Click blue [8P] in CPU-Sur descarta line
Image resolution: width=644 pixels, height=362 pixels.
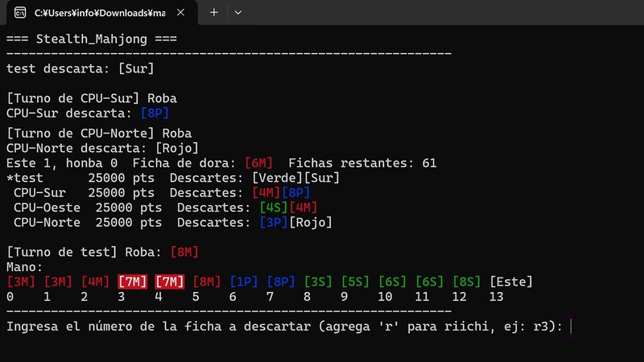155,113
